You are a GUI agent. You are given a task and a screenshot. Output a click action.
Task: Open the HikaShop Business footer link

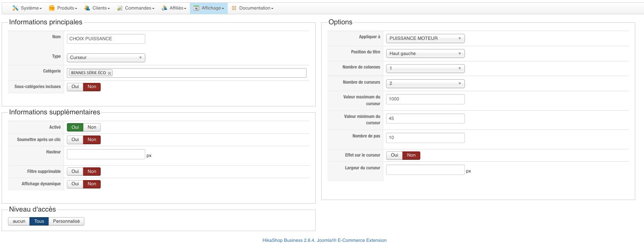(324, 240)
